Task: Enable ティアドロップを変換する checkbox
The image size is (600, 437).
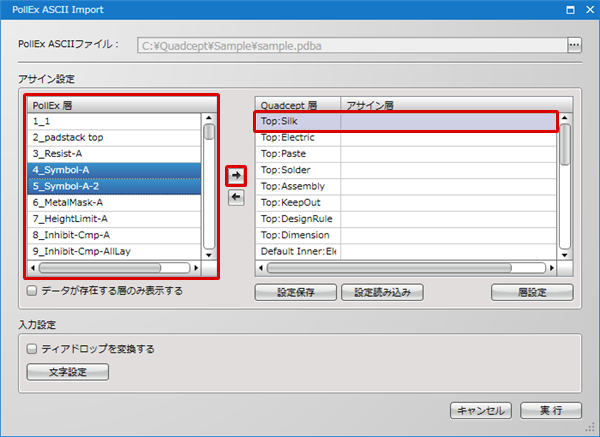Action: click(x=32, y=349)
